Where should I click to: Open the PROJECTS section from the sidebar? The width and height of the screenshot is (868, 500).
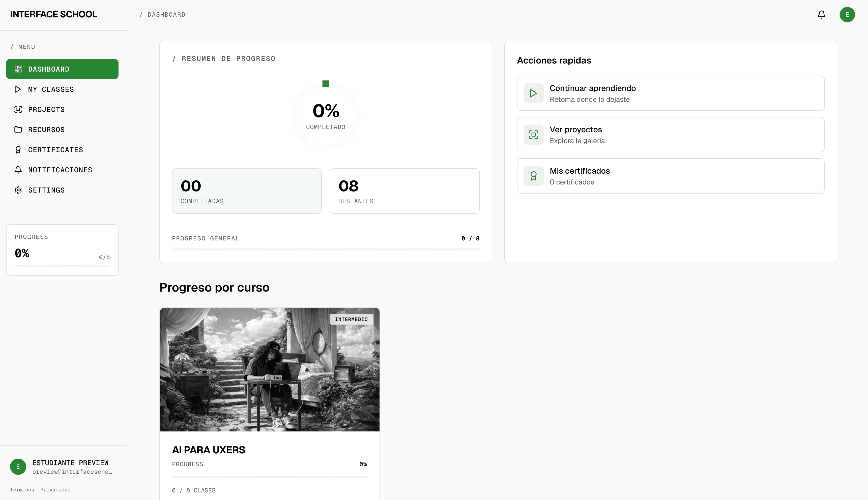point(46,109)
